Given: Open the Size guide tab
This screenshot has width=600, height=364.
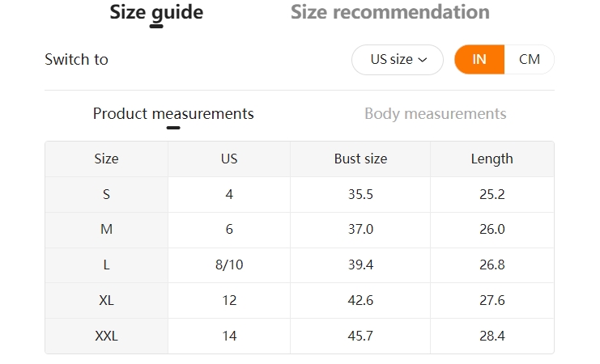Looking at the screenshot, I should point(156,12).
